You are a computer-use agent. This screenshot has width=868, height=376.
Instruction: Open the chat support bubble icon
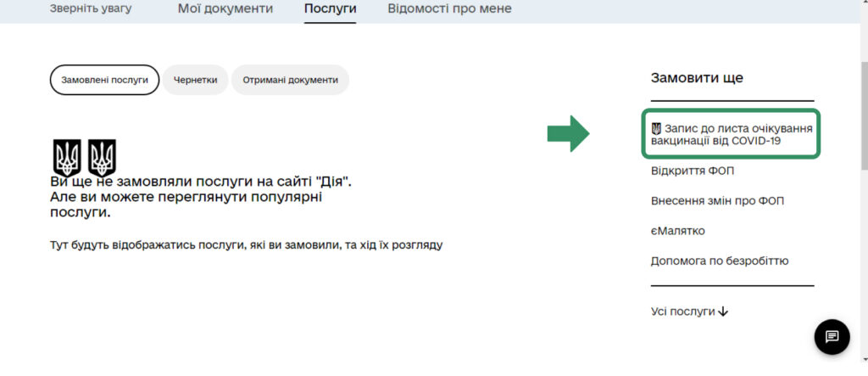coord(832,337)
